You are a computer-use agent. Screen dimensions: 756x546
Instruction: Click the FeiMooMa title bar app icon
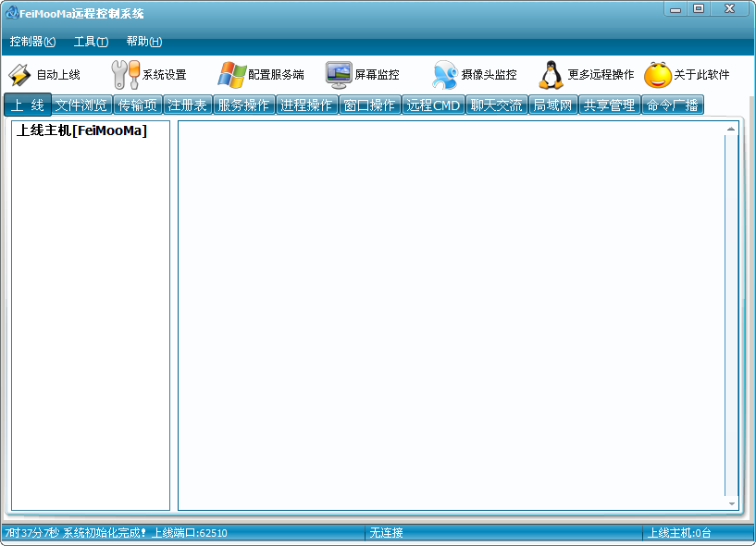pos(11,13)
